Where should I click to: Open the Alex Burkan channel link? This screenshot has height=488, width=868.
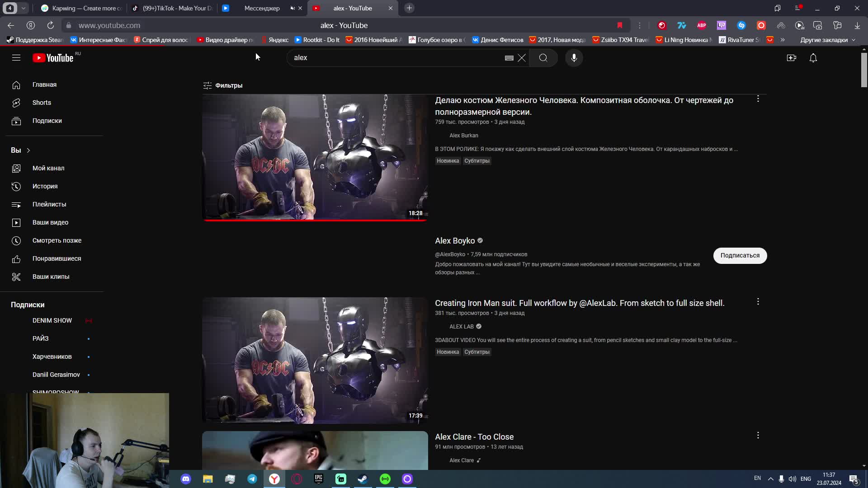point(463,136)
